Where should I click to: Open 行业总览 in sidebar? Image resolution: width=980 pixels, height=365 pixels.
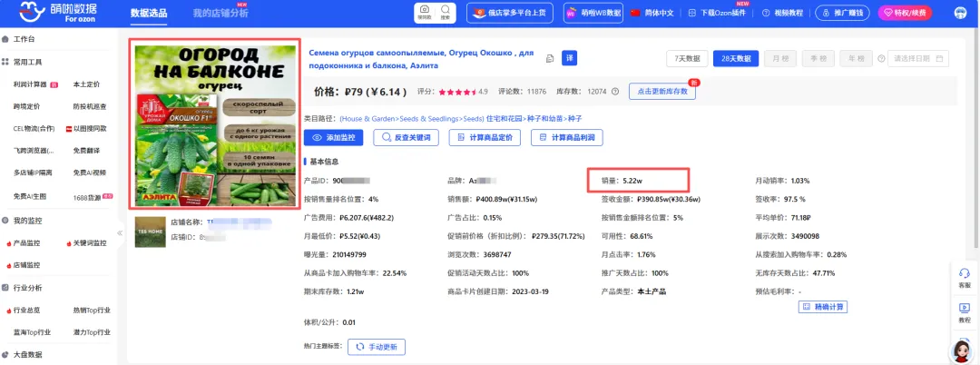tap(26, 310)
